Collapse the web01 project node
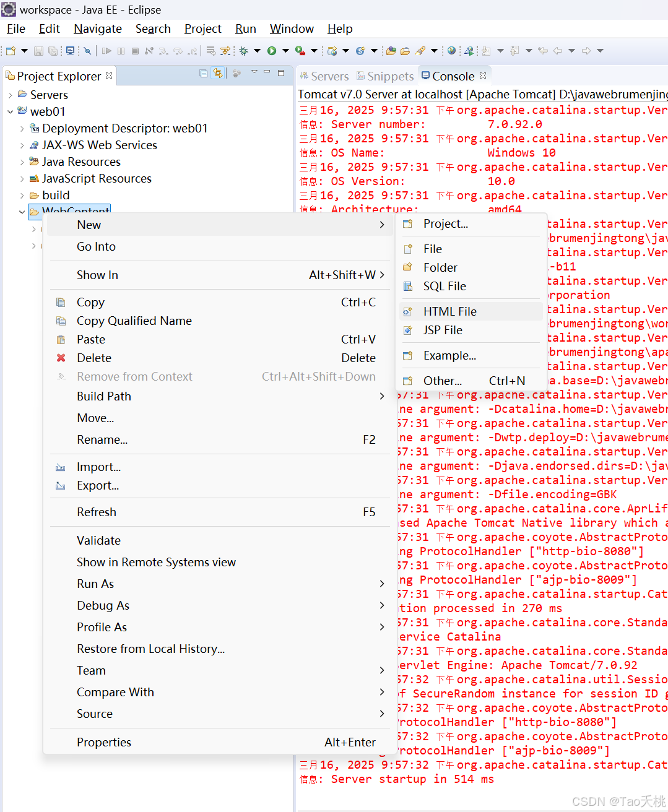 tap(11, 112)
